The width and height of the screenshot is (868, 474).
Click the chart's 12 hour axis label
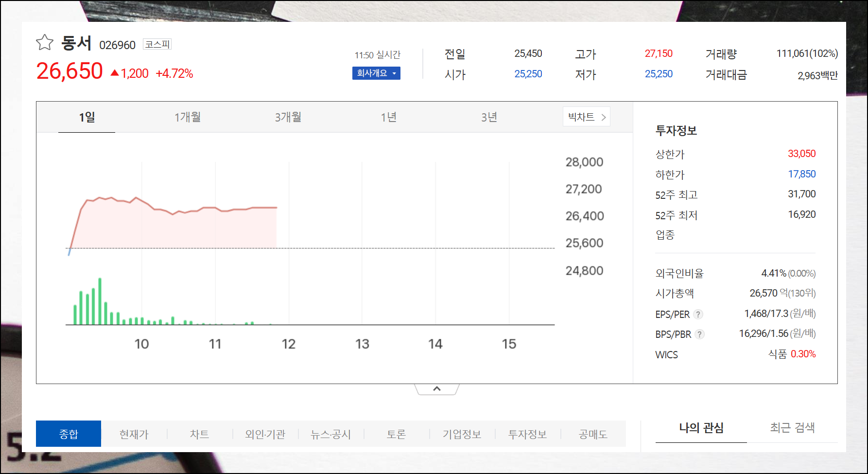(289, 344)
